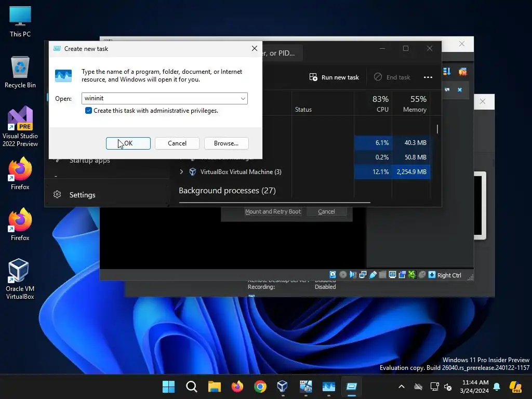Maximize the Task Manager window
This screenshot has width=532, height=399.
coord(405,48)
